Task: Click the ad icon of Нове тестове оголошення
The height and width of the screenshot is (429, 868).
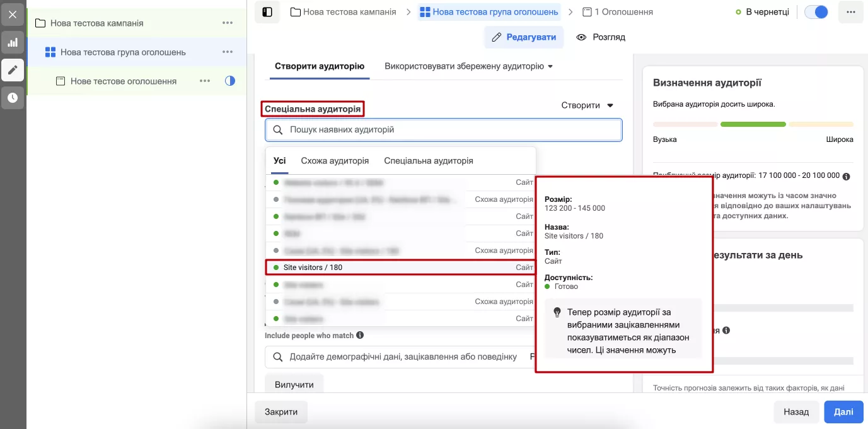Action: [x=61, y=81]
